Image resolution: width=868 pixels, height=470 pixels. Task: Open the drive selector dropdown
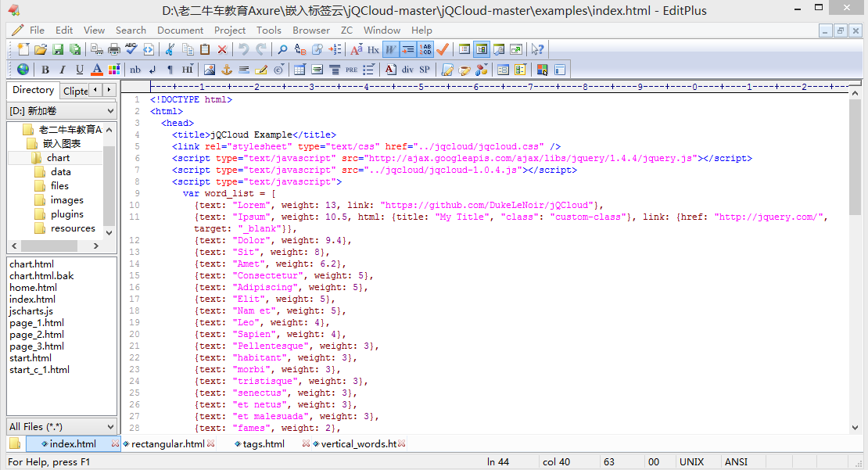62,111
